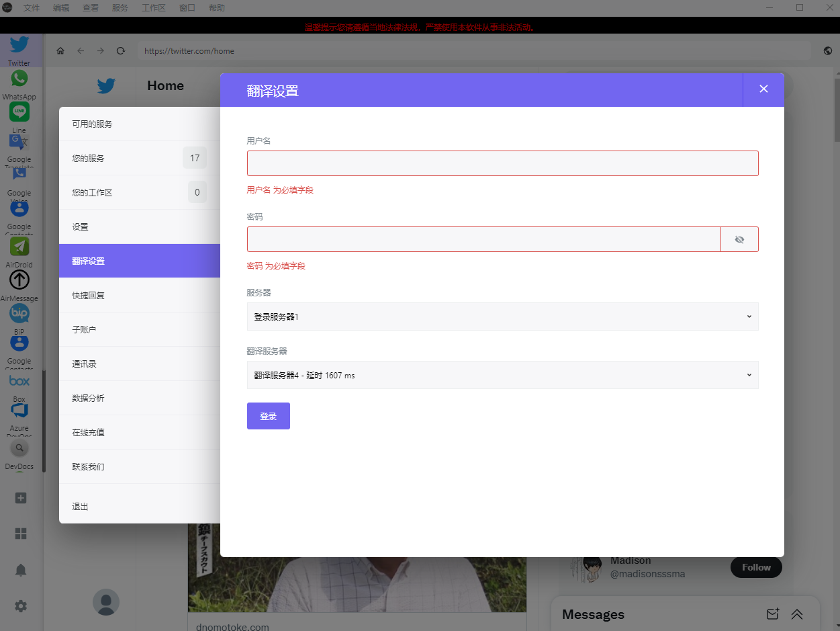Close the 翻译设置 dialog

pyautogui.click(x=763, y=89)
